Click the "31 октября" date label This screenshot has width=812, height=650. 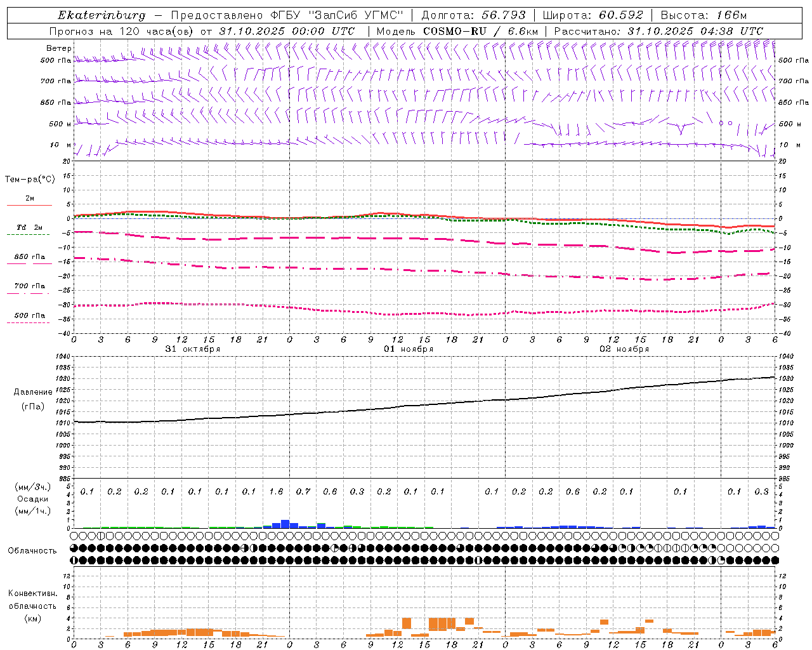[193, 349]
